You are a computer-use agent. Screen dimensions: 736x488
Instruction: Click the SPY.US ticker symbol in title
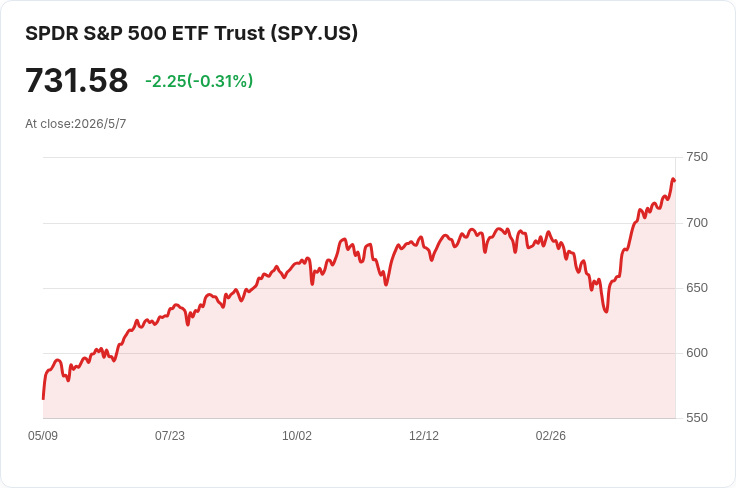pyautogui.click(x=314, y=33)
